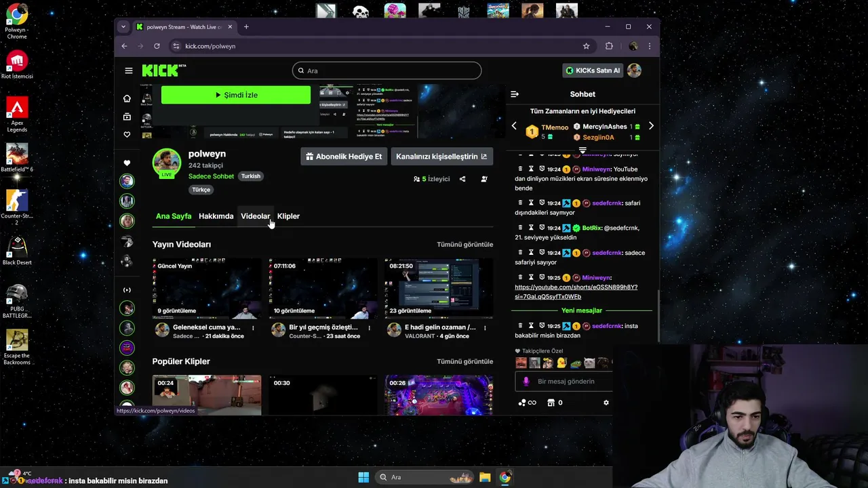Open Chrome three-dot menu
This screenshot has height=488, width=868.
[650, 46]
